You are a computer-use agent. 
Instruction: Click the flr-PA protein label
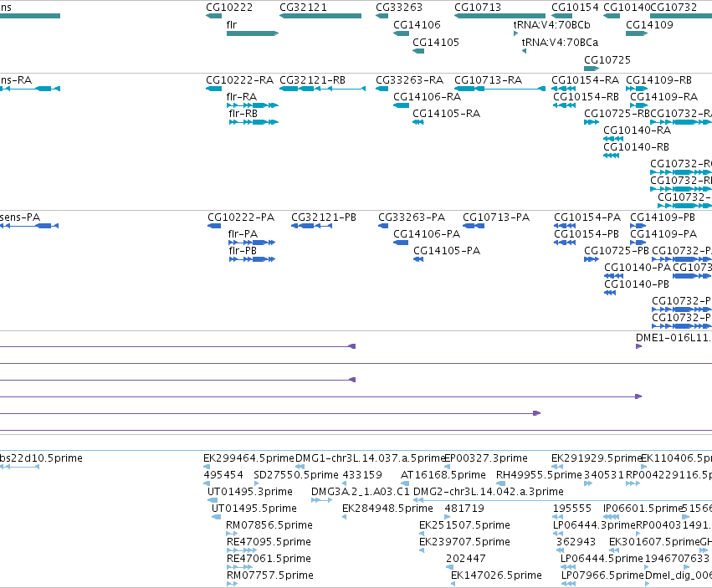[243, 234]
